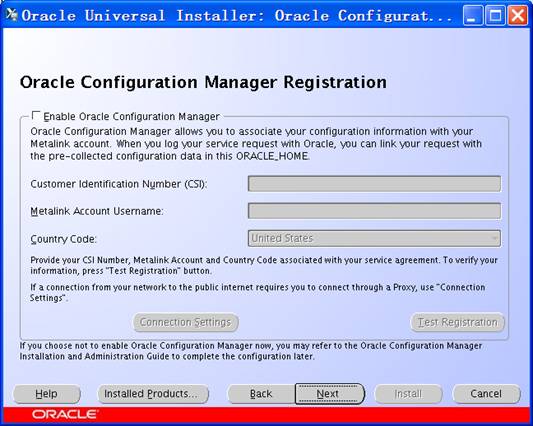Click the Metalink Account Username field
This screenshot has height=426, width=533.
tap(374, 211)
